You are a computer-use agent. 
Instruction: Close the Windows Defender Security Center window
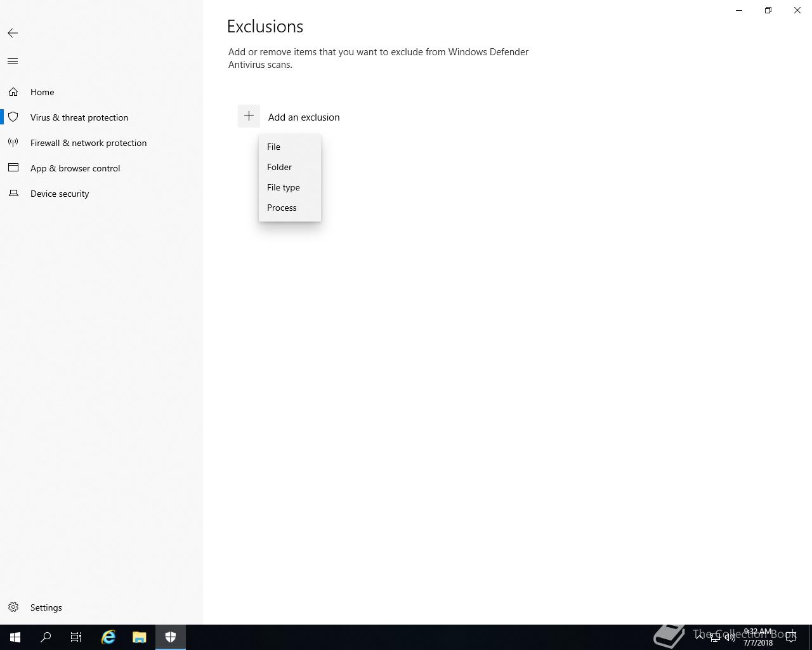tap(797, 10)
